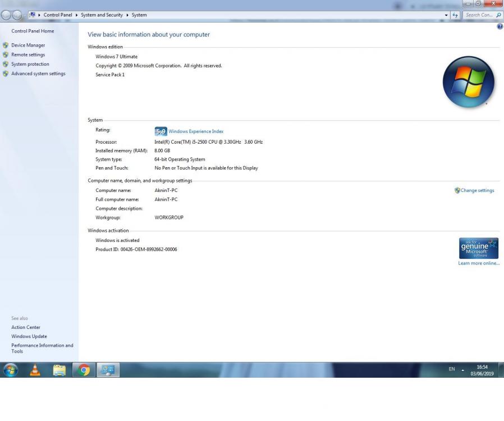Select System in the address breadcrumb

coord(139,15)
